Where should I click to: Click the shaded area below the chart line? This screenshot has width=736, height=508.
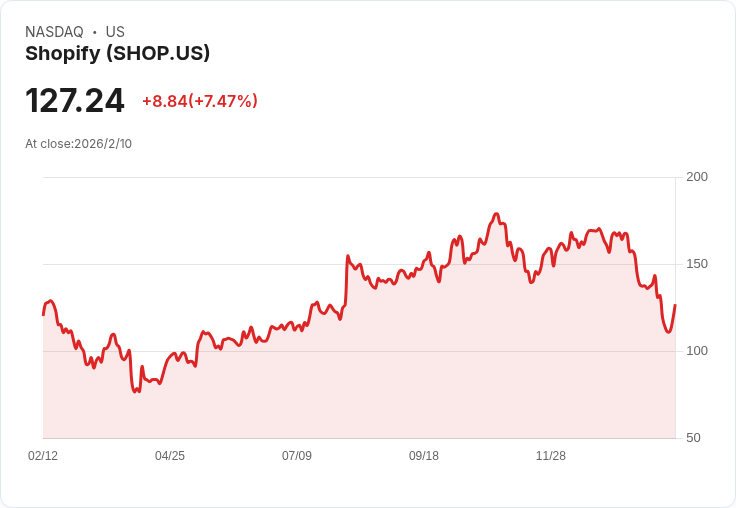tap(400, 380)
